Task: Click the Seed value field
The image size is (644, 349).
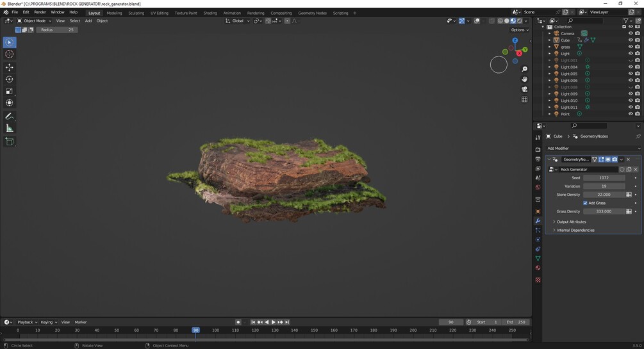Action: click(604, 178)
